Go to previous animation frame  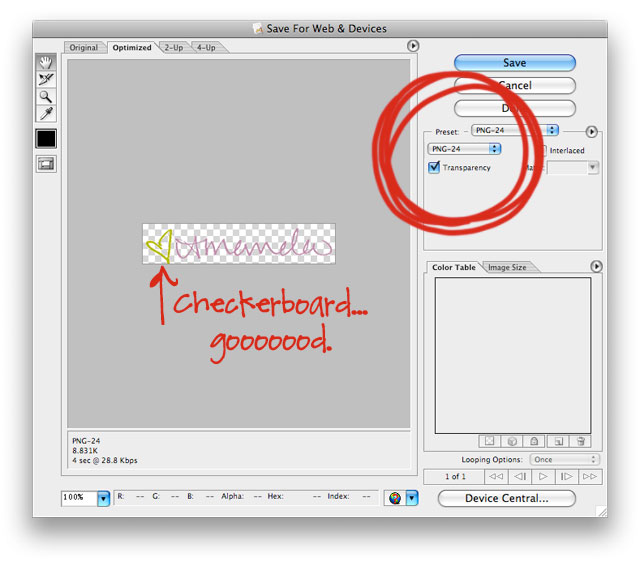(520, 476)
